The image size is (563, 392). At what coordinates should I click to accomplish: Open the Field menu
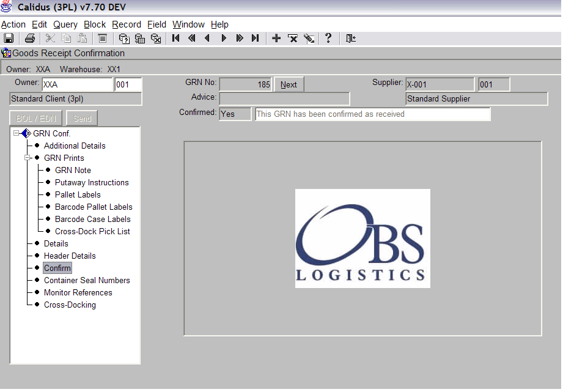point(157,24)
